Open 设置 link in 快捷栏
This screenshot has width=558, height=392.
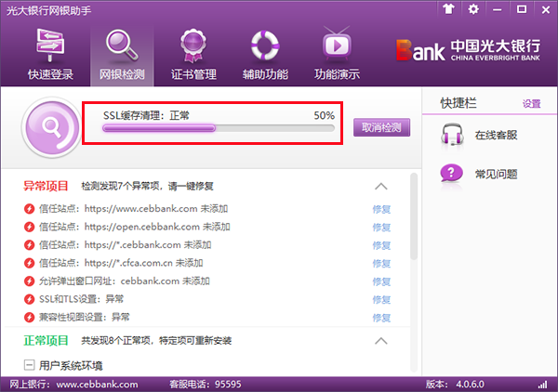pyautogui.click(x=531, y=103)
